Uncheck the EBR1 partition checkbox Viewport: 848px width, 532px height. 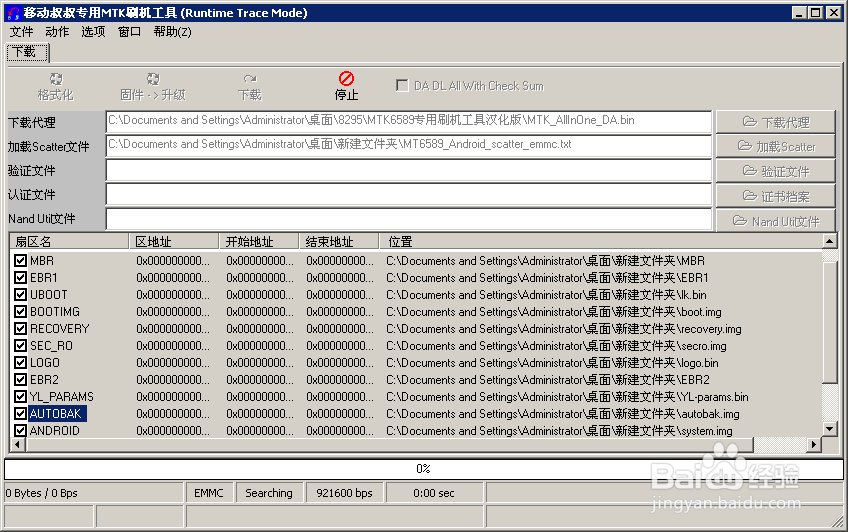[x=21, y=277]
